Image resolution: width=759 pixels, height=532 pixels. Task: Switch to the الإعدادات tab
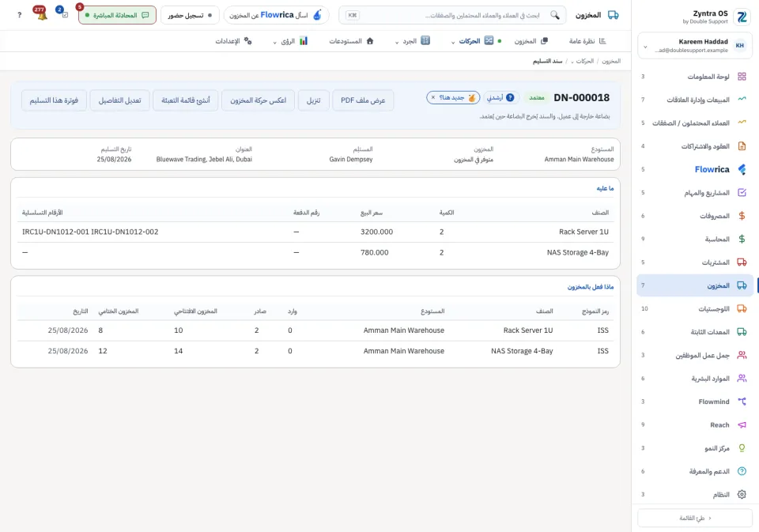[x=233, y=41]
